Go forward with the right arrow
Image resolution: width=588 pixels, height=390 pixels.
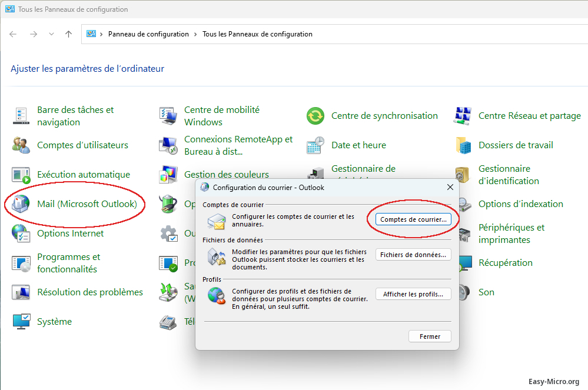(x=34, y=34)
